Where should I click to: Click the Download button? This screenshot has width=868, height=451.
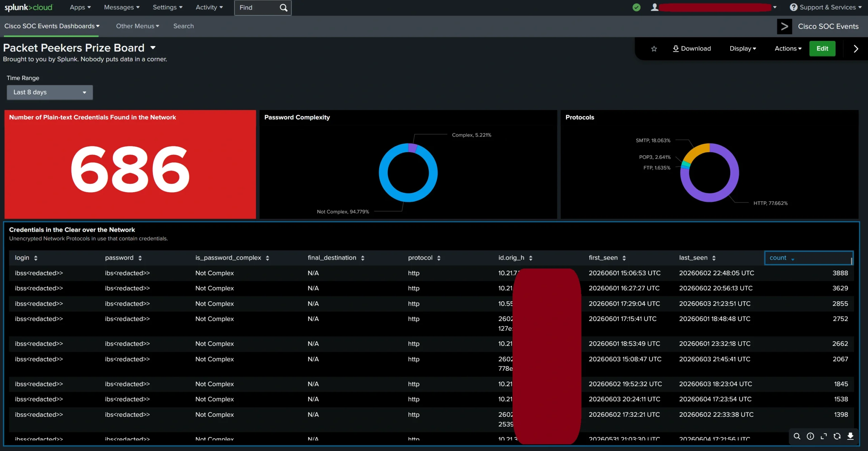click(692, 49)
